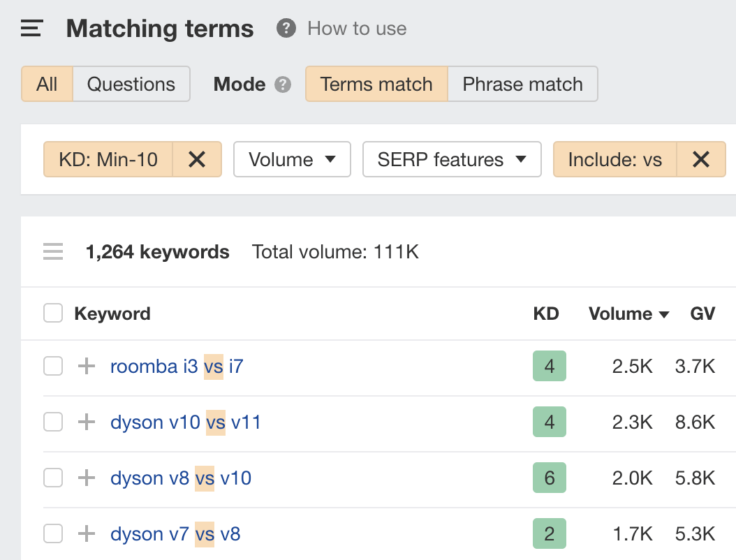Check the select-all keywords checkbox
Image resolution: width=736 pixels, height=560 pixels.
pyautogui.click(x=53, y=313)
